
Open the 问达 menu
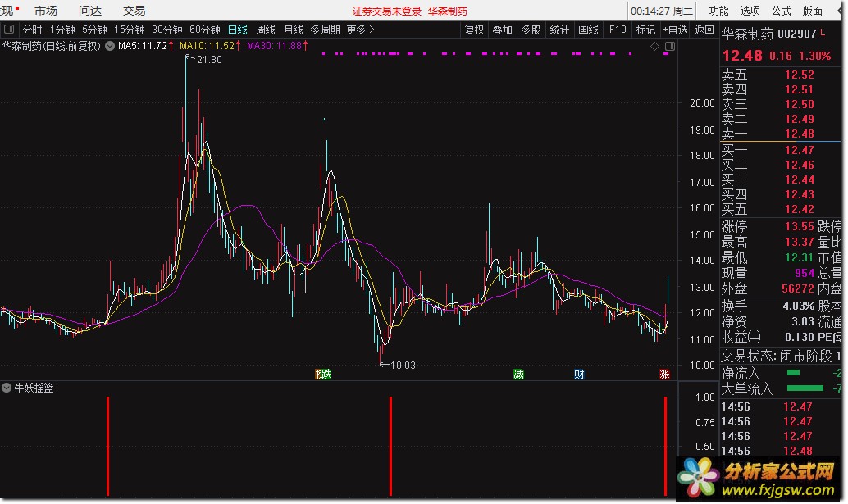tap(89, 11)
